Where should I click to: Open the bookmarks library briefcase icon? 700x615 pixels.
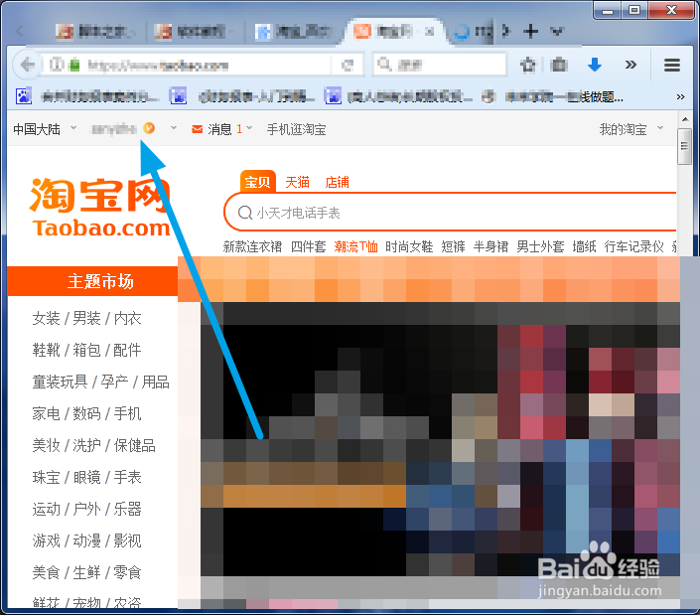point(558,66)
